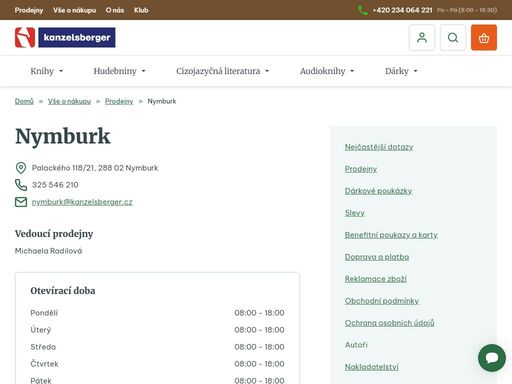Open Klub in top bar

pos(141,10)
